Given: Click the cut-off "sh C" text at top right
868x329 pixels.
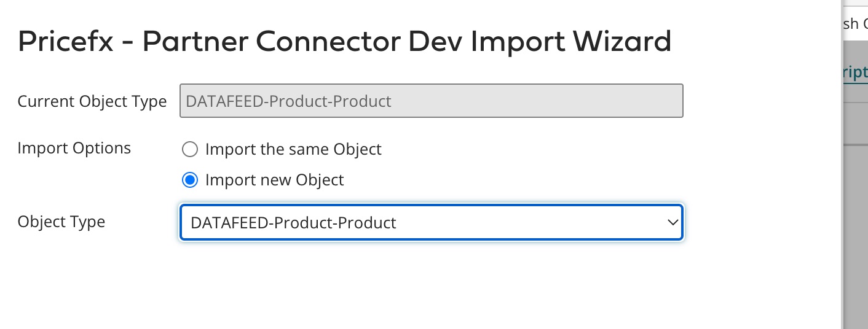Looking at the screenshot, I should (x=856, y=25).
